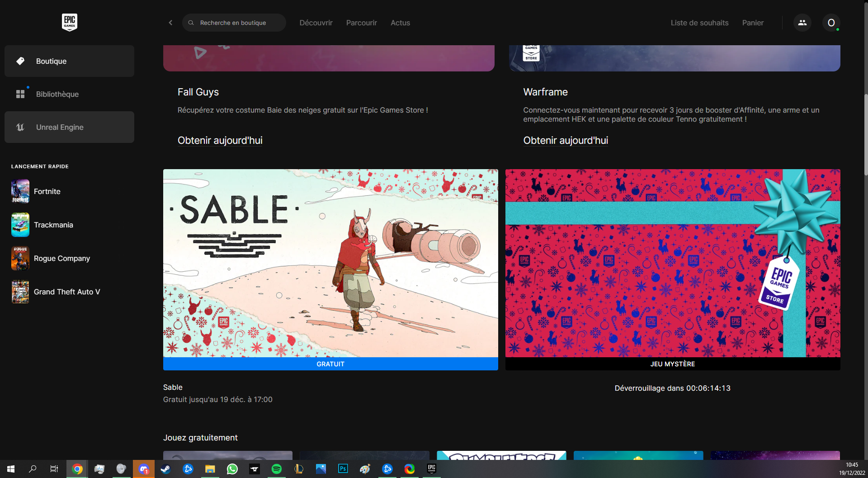The image size is (868, 478).
Task: Select Unreal Engine in the sidebar
Action: click(x=60, y=127)
